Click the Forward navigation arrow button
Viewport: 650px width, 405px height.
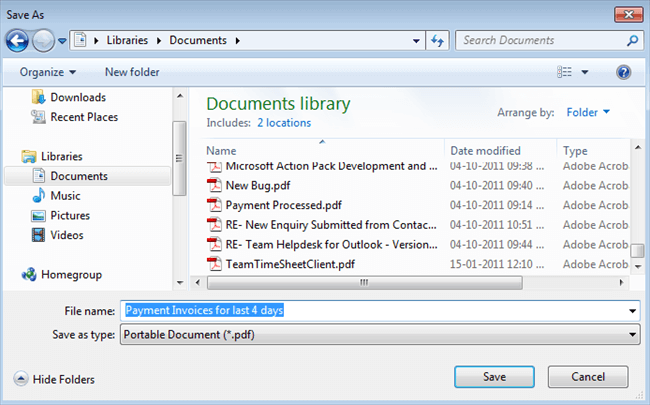(43, 41)
